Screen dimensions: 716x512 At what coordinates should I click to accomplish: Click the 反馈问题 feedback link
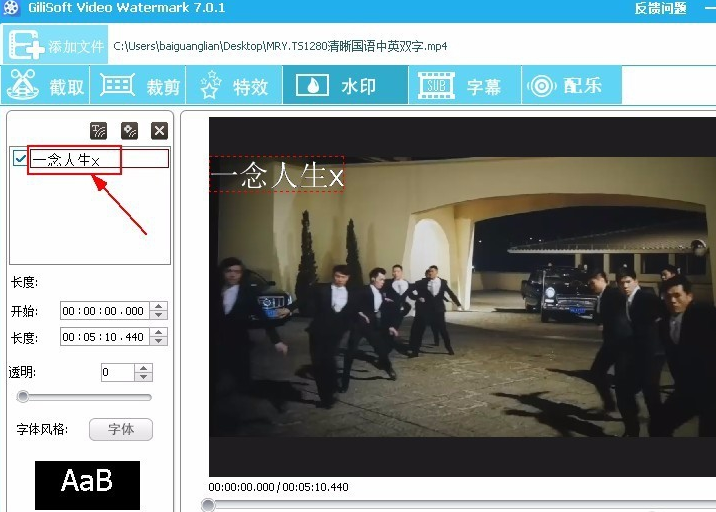661,8
